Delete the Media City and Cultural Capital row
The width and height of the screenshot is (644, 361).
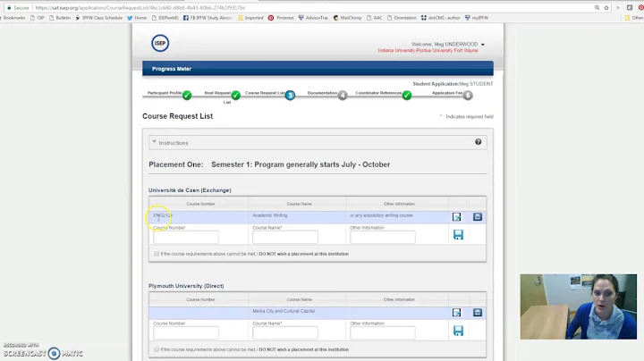tap(478, 313)
